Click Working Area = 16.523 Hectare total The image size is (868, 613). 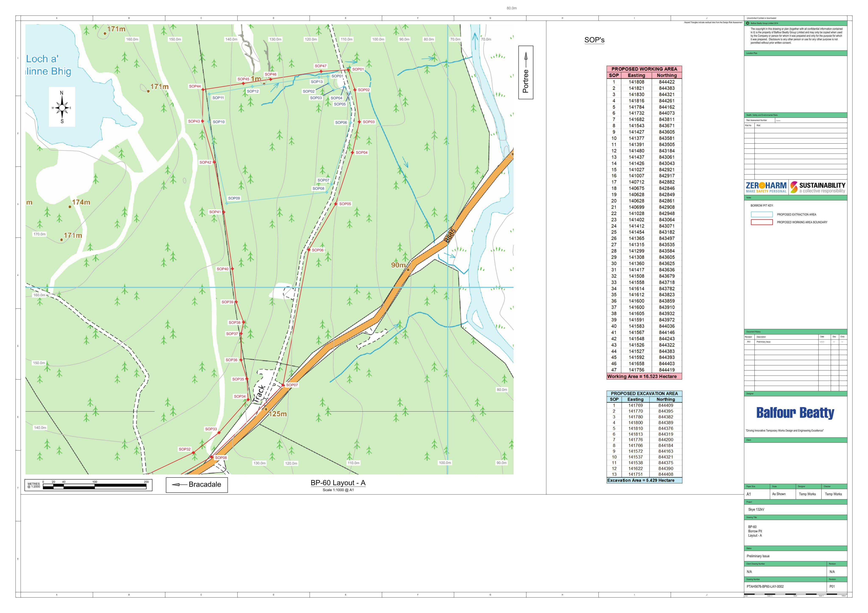(x=644, y=376)
